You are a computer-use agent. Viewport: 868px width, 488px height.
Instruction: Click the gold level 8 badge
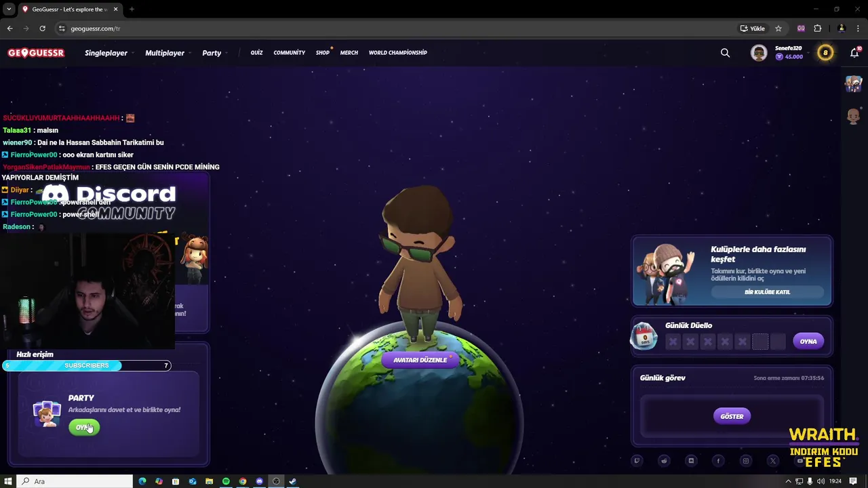pyautogui.click(x=825, y=53)
